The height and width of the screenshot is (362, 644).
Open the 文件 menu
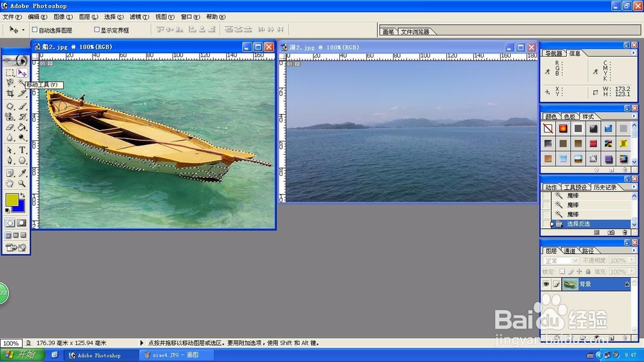pyautogui.click(x=12, y=17)
